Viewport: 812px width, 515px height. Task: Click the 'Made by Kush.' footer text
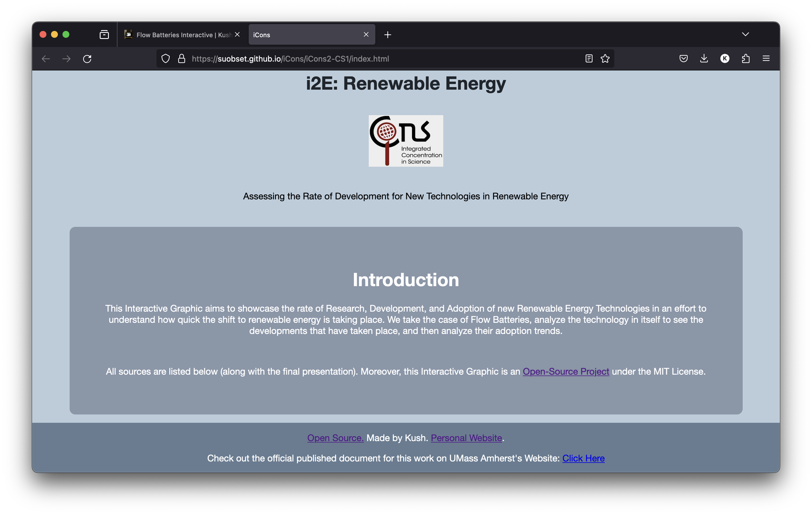click(x=397, y=438)
